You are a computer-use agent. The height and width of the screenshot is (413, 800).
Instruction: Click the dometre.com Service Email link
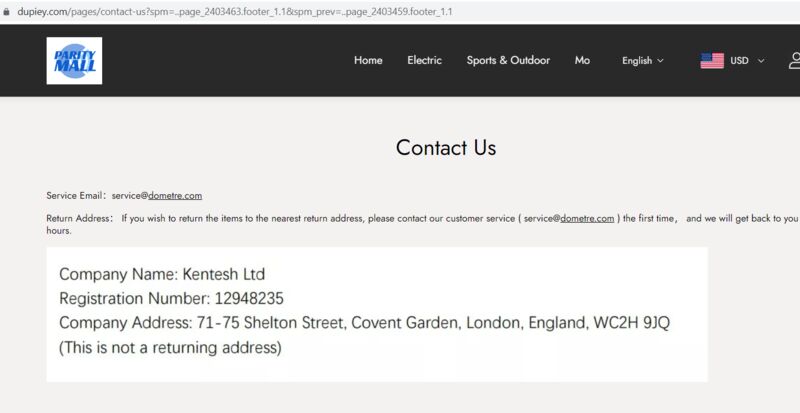click(x=175, y=196)
